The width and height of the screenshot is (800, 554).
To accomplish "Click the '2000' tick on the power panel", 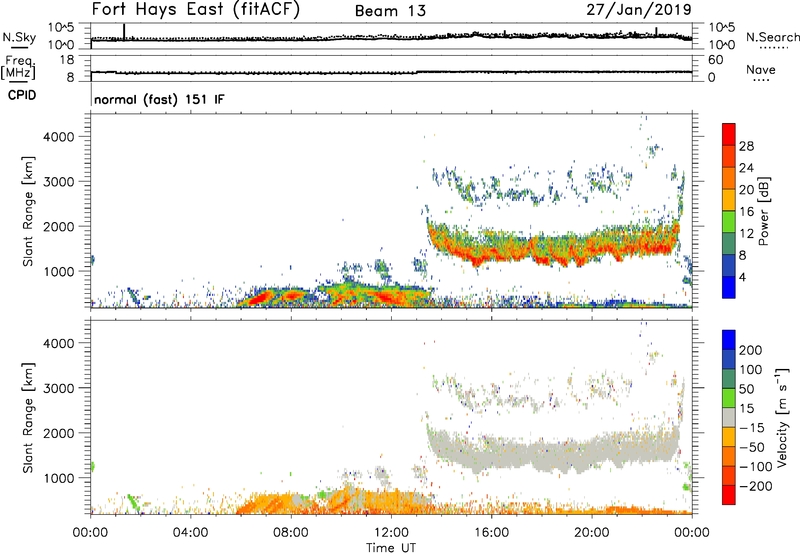I will (x=59, y=226).
